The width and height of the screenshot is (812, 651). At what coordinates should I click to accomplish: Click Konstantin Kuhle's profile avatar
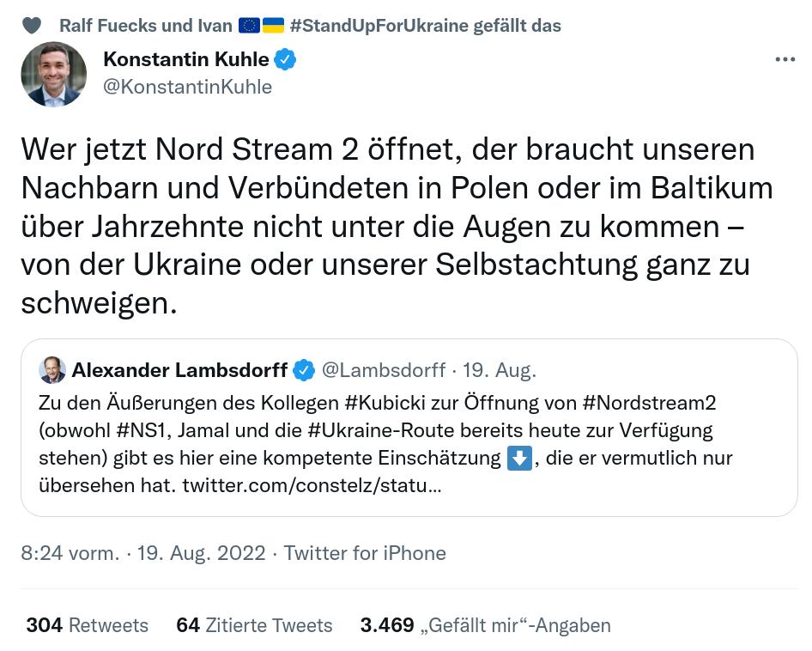[x=53, y=75]
